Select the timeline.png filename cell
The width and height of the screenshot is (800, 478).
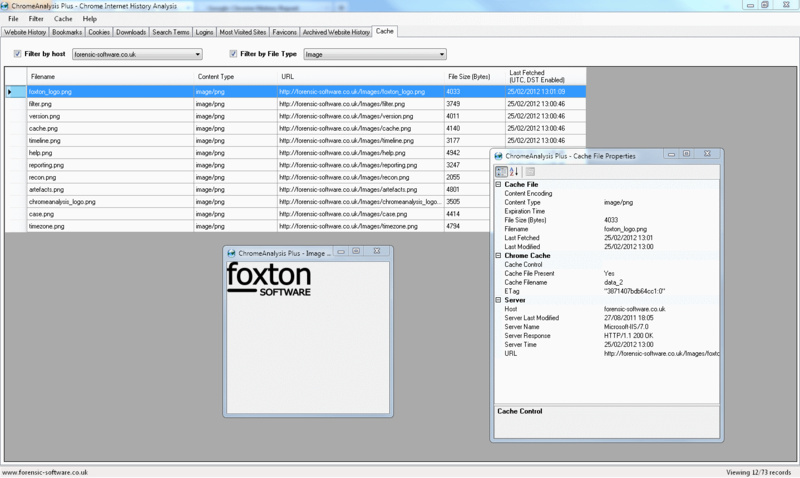click(x=110, y=141)
